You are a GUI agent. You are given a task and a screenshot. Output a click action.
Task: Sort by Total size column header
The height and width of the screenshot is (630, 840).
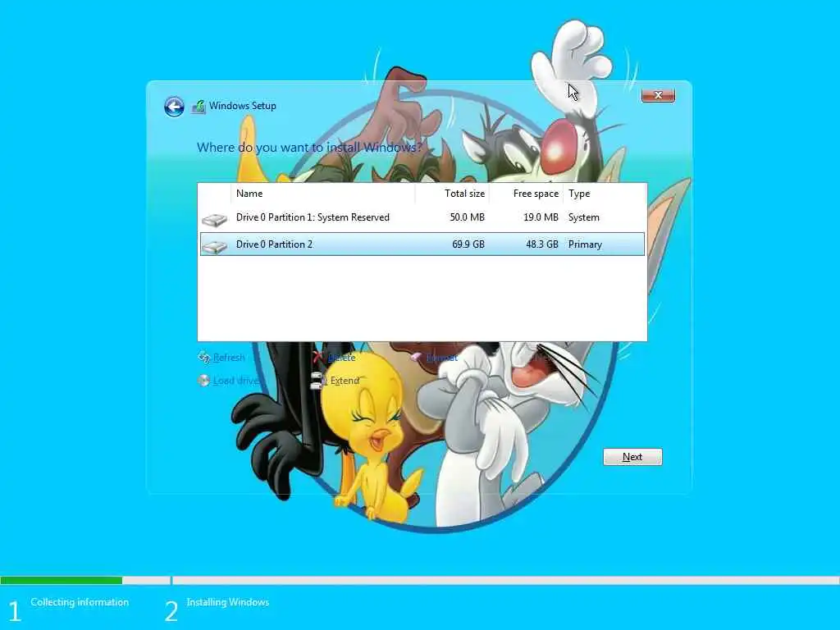coord(452,194)
